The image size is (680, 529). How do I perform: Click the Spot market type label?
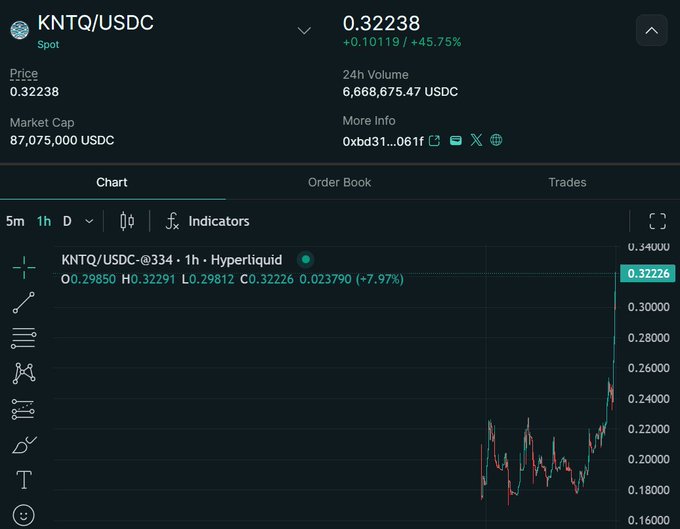[48, 45]
